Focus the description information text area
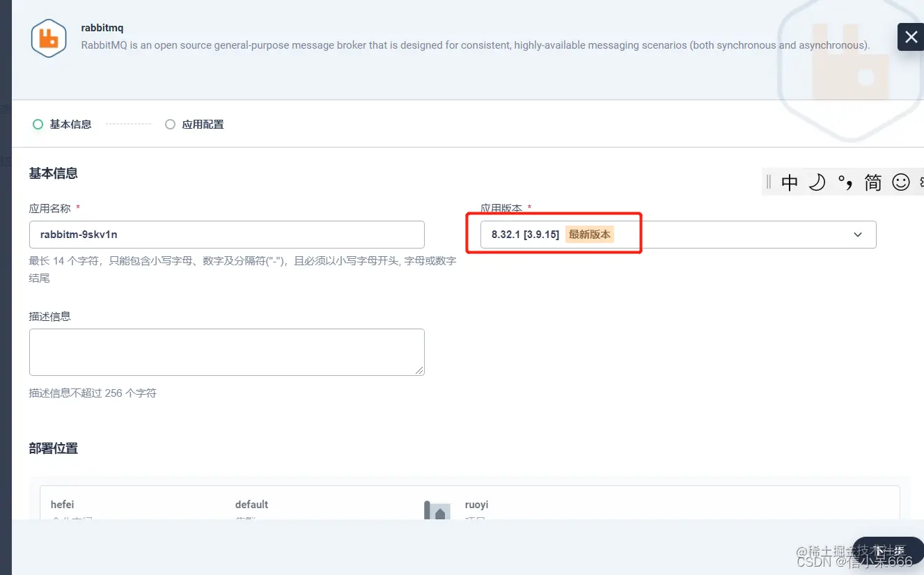 coord(226,352)
